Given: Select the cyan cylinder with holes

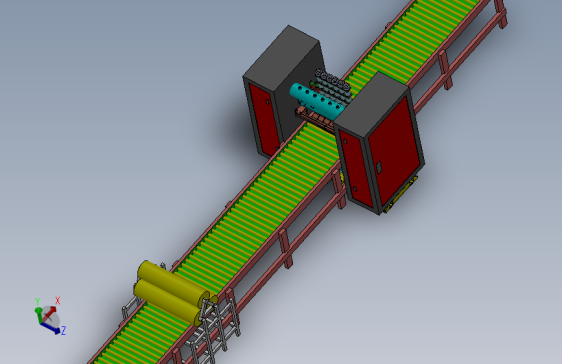Looking at the screenshot, I should click(318, 100).
